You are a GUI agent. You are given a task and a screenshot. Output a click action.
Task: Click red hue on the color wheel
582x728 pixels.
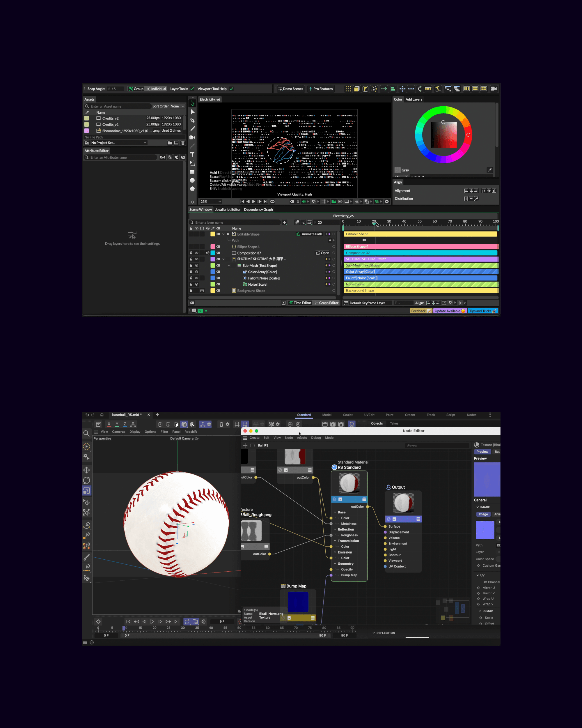coord(468,135)
